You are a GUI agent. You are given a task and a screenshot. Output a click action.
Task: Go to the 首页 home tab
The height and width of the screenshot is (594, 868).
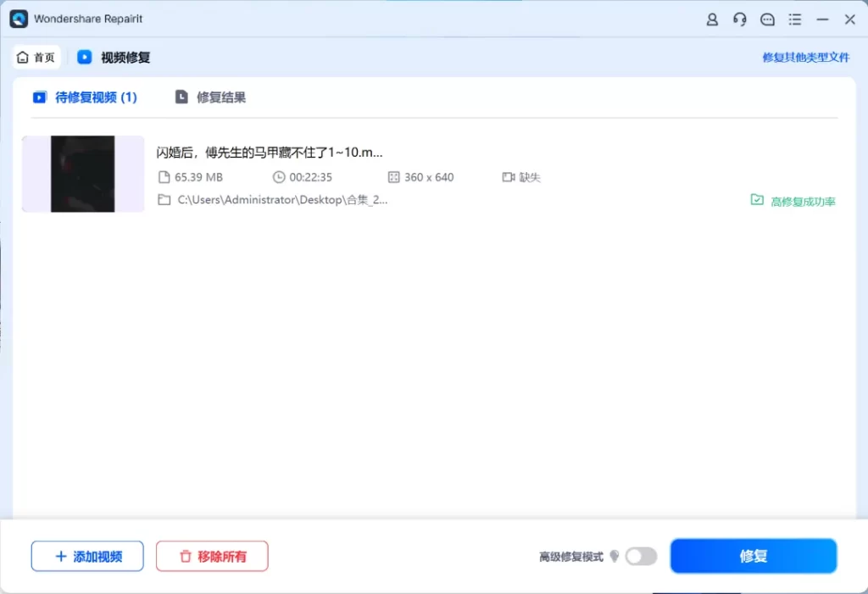click(x=36, y=57)
